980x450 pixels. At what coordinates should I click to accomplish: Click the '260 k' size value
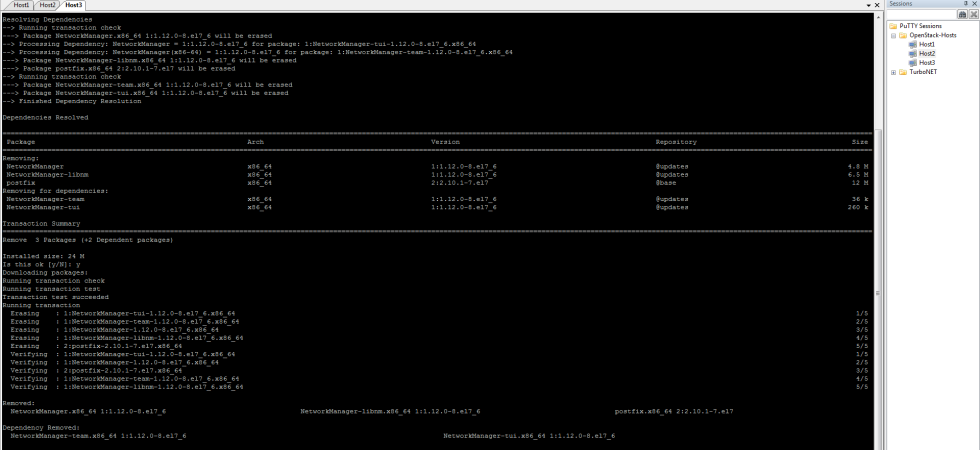tap(858, 208)
